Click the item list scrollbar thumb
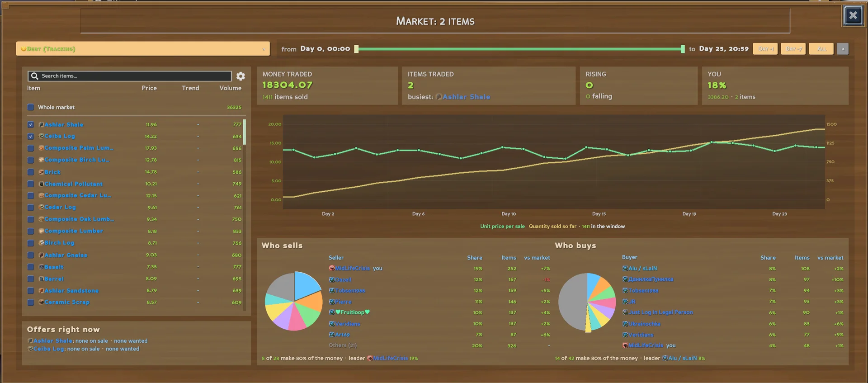 pyautogui.click(x=245, y=131)
